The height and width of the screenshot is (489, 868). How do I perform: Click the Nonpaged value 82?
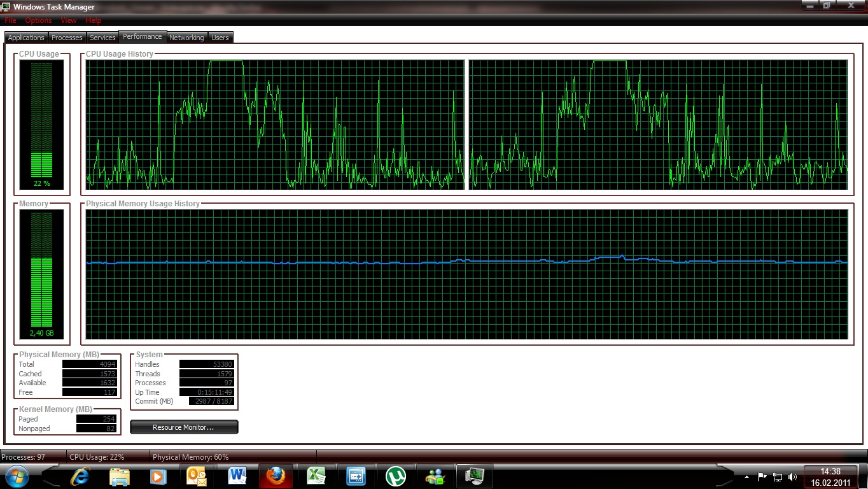tap(97, 429)
